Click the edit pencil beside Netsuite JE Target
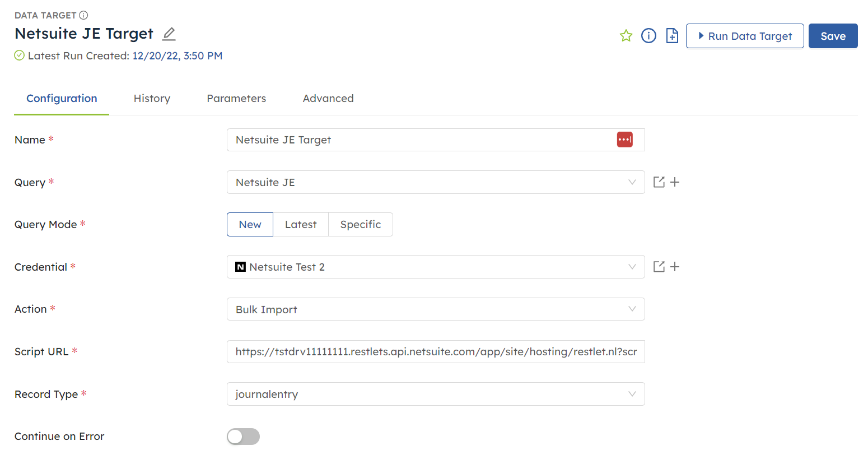 [x=169, y=34]
